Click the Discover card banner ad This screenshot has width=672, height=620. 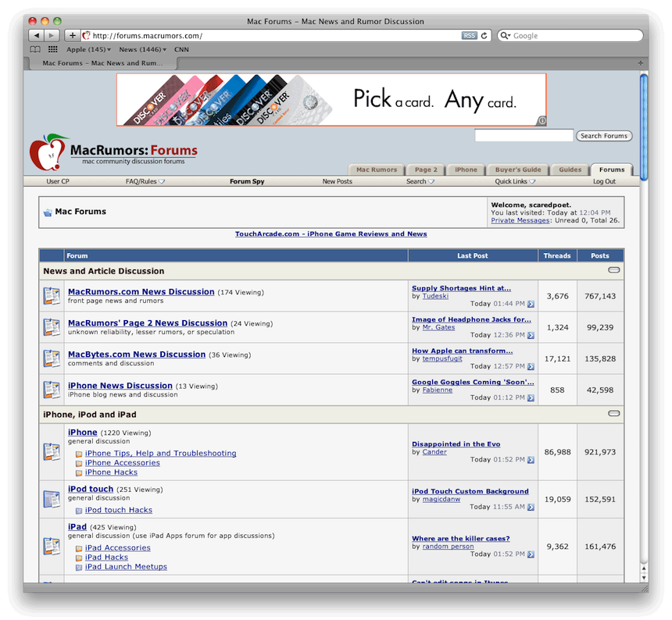click(x=331, y=99)
